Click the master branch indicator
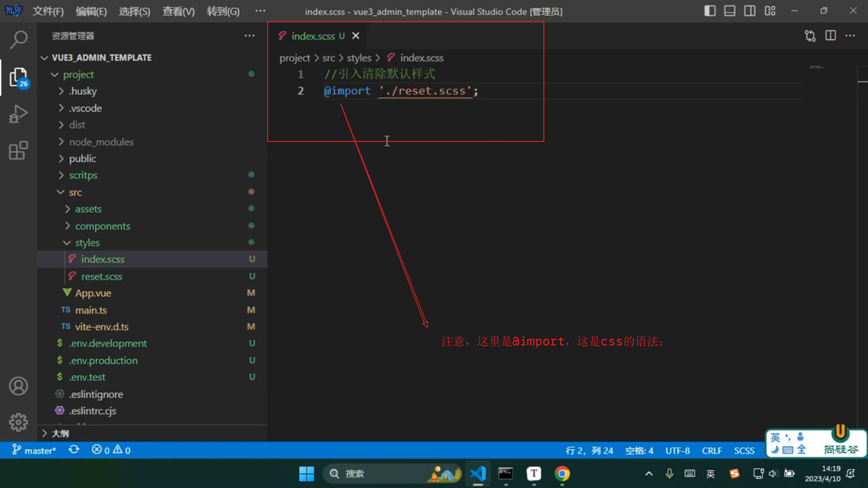Viewport: 868px width, 488px height. point(34,450)
